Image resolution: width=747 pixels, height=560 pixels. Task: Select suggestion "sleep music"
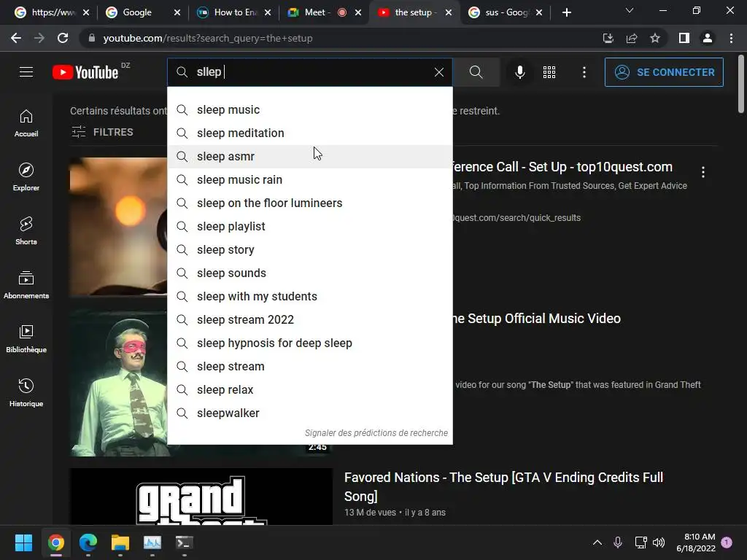pos(310,109)
